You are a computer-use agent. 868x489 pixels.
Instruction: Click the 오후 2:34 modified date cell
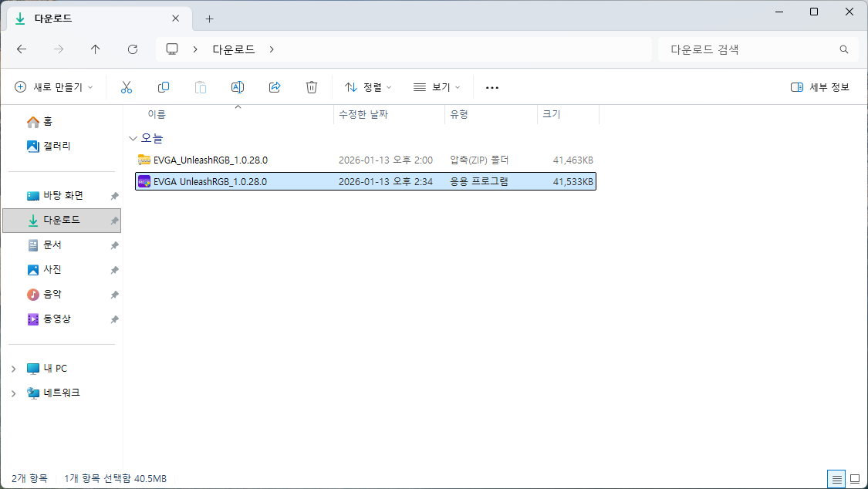tap(386, 181)
